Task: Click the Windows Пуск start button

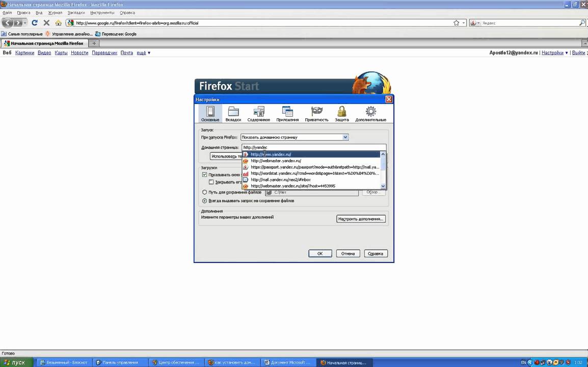Action: pos(16,362)
